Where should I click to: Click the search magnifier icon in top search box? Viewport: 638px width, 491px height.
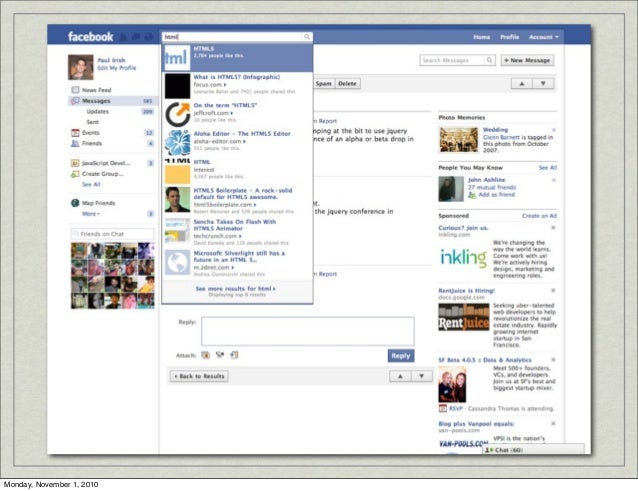tap(307, 37)
